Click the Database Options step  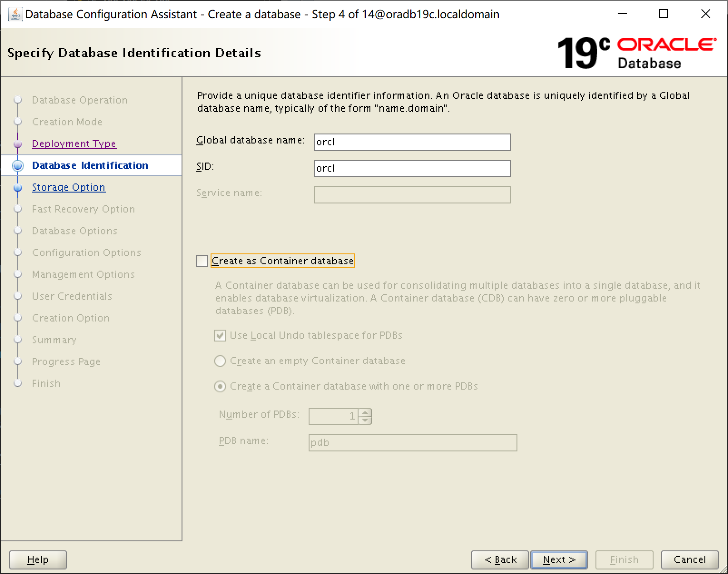point(75,231)
